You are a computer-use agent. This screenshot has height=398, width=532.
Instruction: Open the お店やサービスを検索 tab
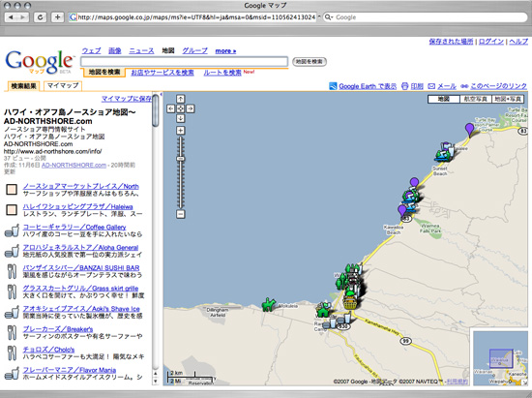(x=163, y=73)
